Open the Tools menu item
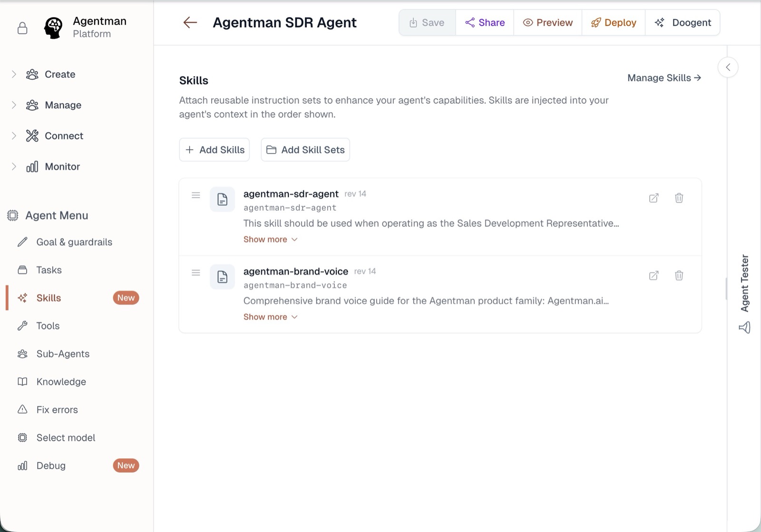Viewport: 761px width, 532px height. [48, 326]
